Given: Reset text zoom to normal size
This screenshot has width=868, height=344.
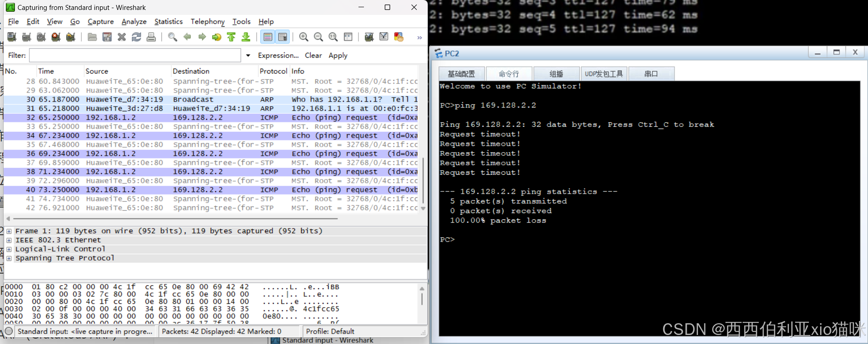Looking at the screenshot, I should [x=333, y=37].
